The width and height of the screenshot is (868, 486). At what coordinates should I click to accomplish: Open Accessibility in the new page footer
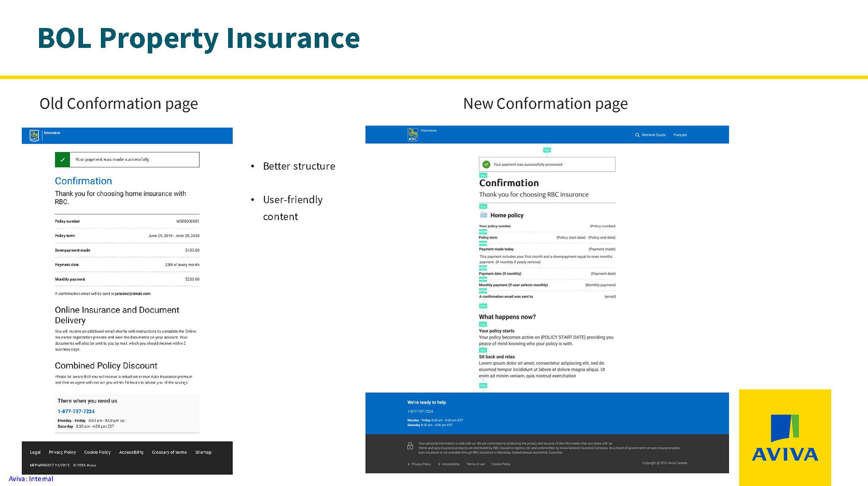[450, 464]
